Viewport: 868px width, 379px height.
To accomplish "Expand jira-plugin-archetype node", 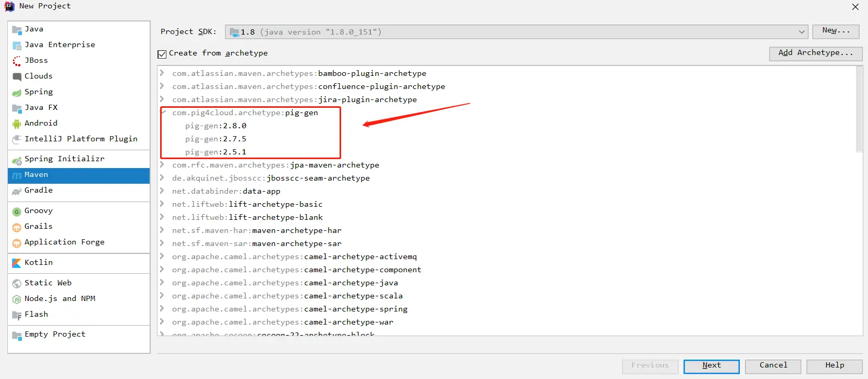I will point(163,99).
